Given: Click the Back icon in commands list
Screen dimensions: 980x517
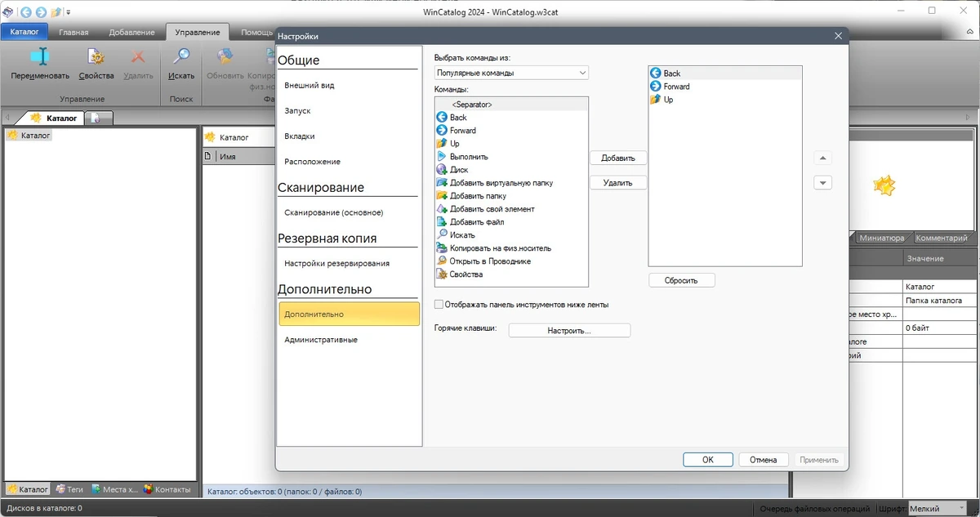Looking at the screenshot, I should pyautogui.click(x=442, y=118).
